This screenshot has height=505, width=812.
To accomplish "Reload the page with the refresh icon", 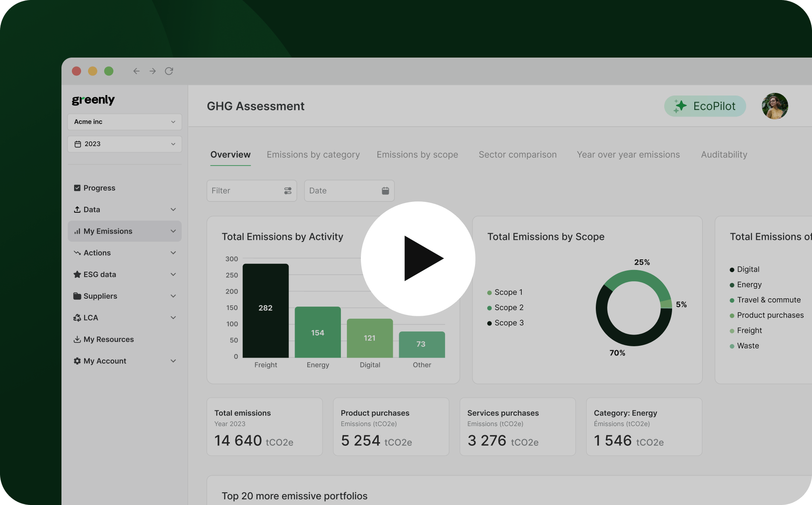I will coord(169,71).
